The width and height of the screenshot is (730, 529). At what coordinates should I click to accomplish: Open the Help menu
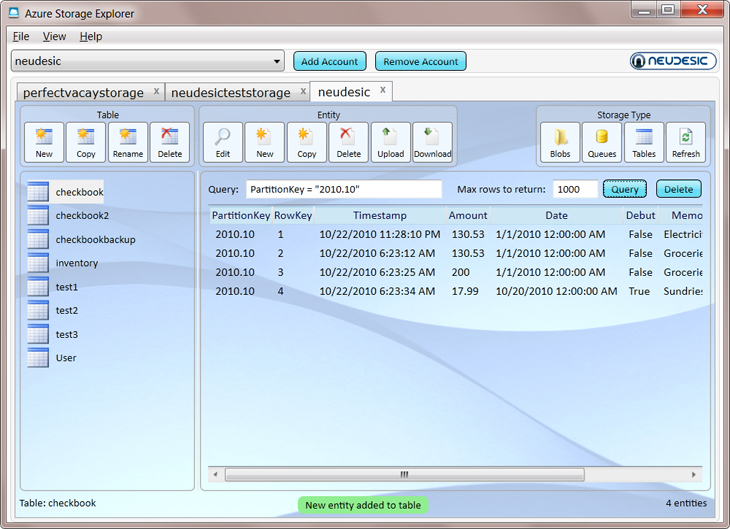point(91,36)
